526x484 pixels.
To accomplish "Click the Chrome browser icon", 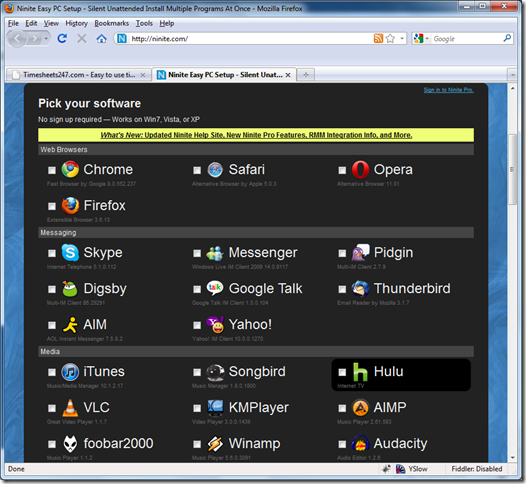I will tap(70, 169).
